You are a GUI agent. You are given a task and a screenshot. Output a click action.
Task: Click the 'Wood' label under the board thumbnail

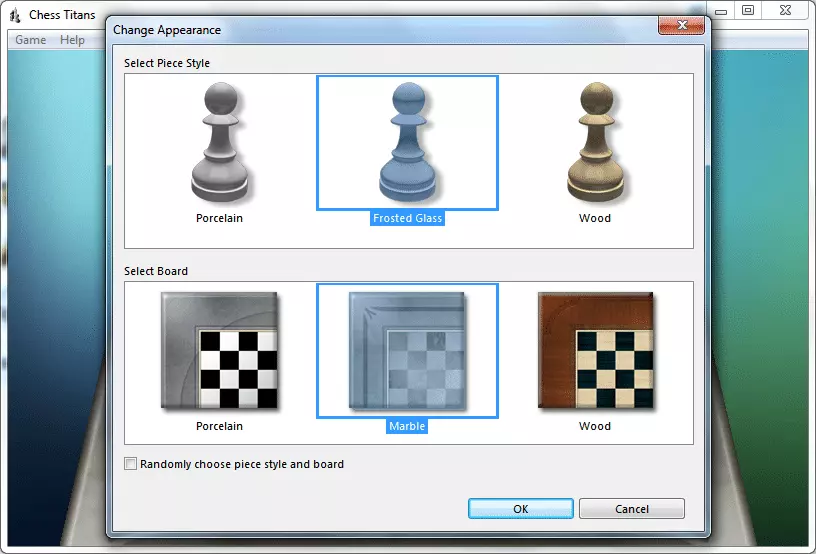595,426
